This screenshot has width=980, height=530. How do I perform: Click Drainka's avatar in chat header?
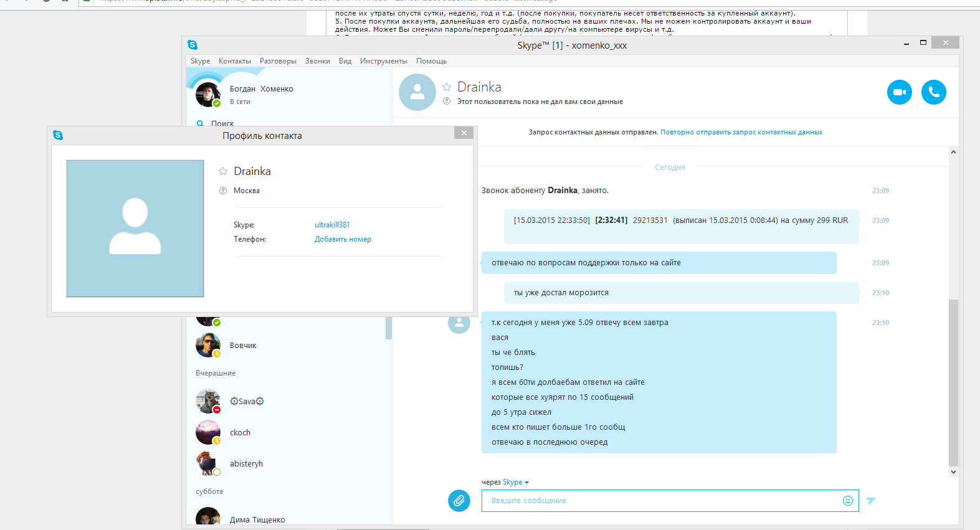(417, 92)
